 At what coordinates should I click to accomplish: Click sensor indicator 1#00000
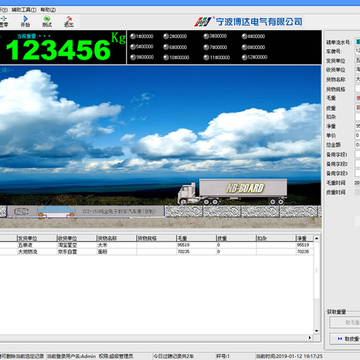(x=142, y=36)
